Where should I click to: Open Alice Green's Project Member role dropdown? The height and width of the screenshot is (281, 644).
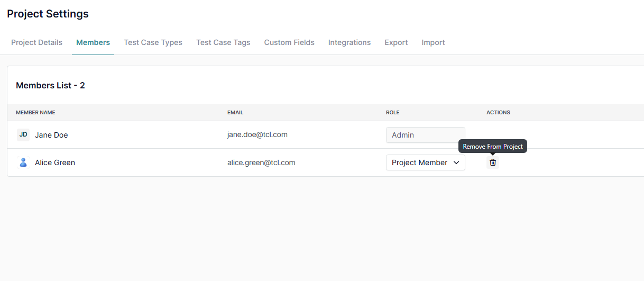tap(426, 162)
